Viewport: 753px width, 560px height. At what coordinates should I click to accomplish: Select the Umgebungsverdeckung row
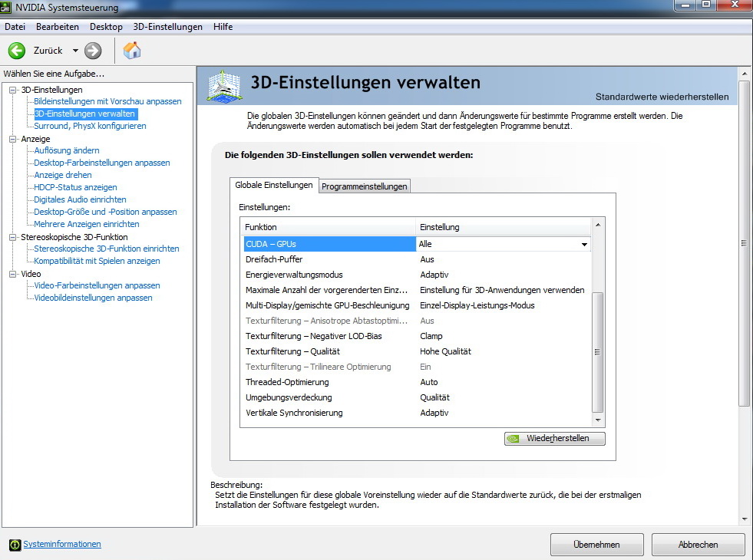pyautogui.click(x=417, y=397)
